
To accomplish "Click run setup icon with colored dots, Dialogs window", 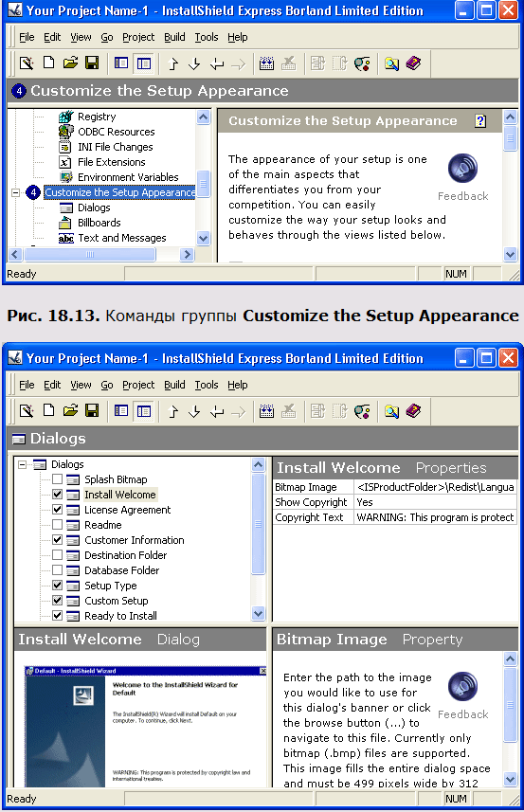I will pos(362,412).
